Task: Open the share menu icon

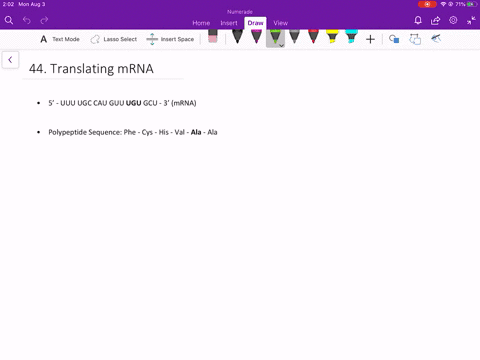Action: pos(435,21)
